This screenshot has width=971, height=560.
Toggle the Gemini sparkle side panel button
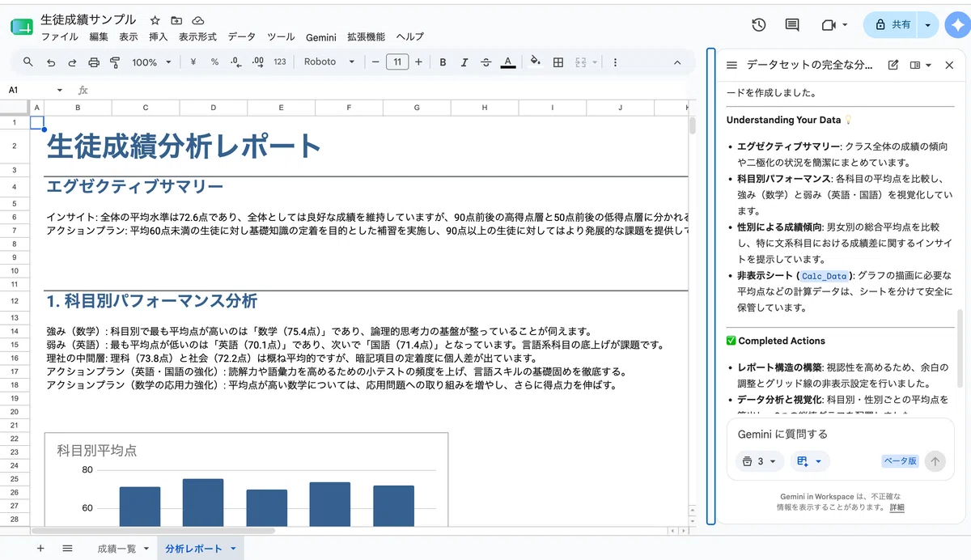[x=957, y=25]
